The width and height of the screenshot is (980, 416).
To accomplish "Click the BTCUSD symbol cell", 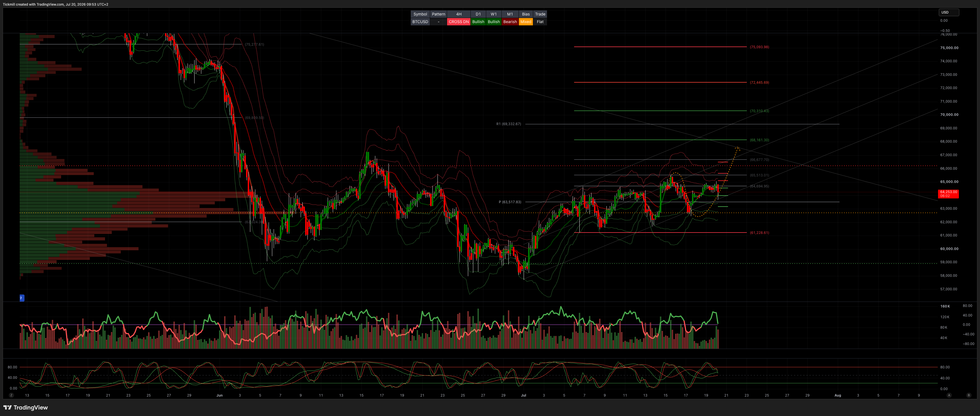I will 420,22.
